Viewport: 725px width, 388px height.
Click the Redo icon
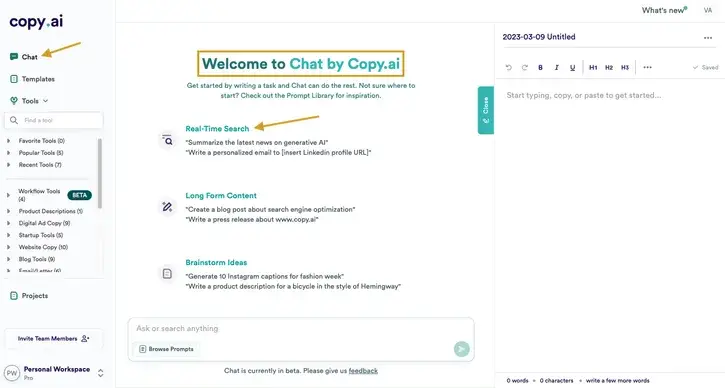coord(525,68)
